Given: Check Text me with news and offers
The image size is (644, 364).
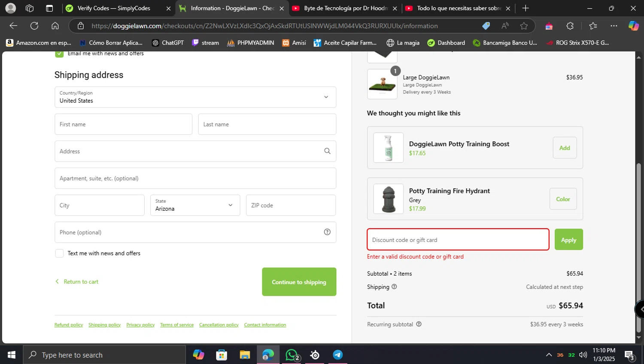Looking at the screenshot, I should [59, 254].
